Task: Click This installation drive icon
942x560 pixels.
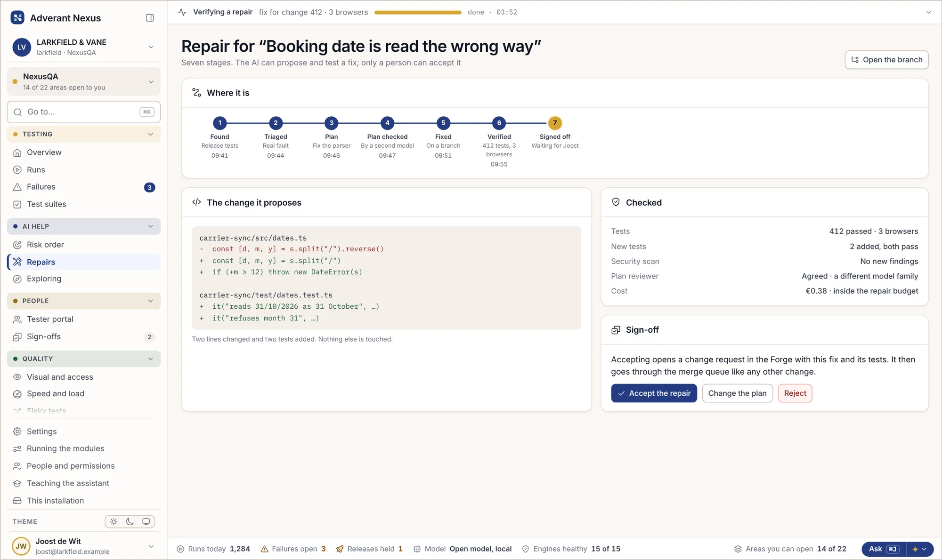Action: pos(17,501)
